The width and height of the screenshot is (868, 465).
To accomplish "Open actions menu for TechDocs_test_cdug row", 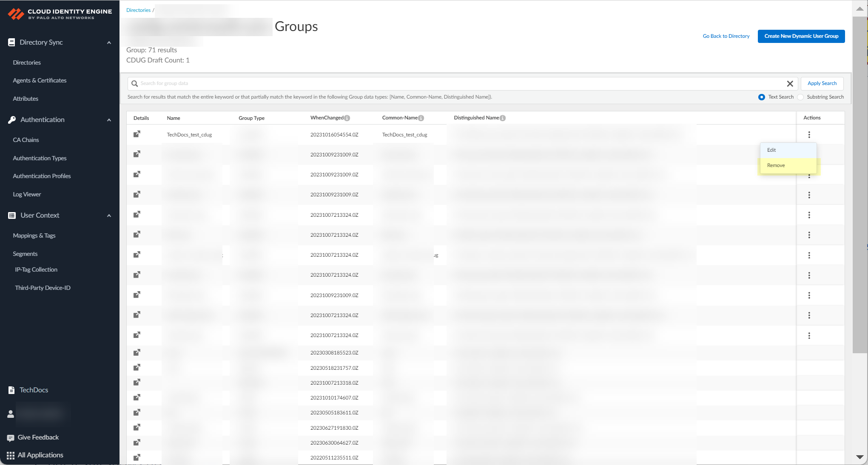I will pos(809,135).
